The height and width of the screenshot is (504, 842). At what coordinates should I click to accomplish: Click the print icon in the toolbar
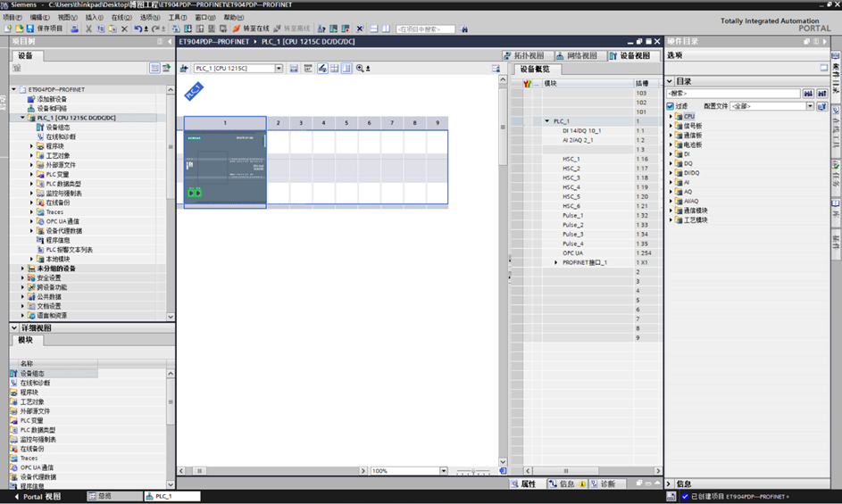(x=75, y=29)
